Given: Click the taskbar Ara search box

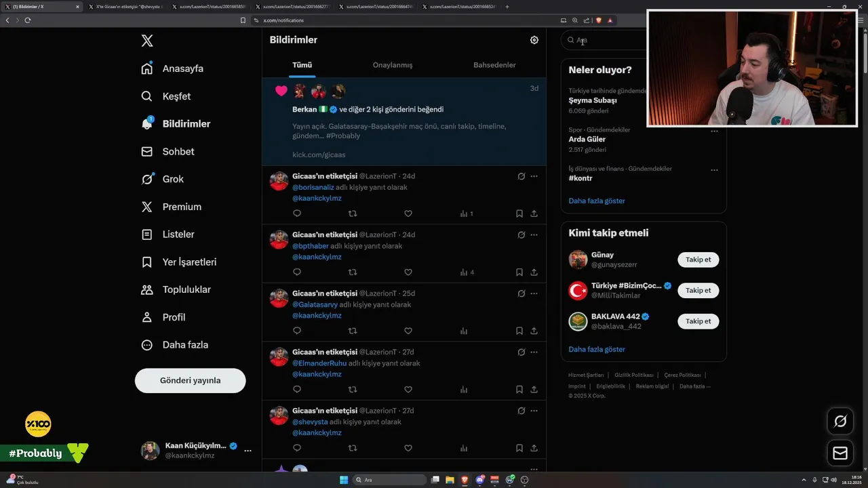Looking at the screenshot, I should (391, 480).
